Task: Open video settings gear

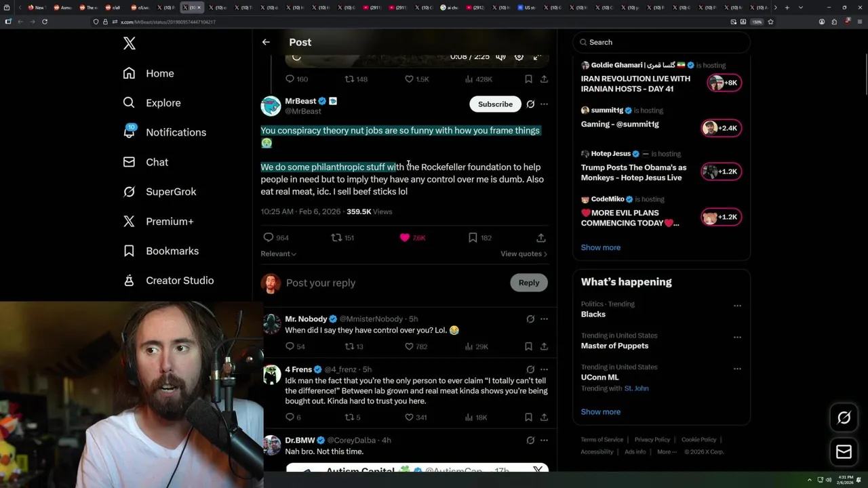Action: tap(519, 57)
